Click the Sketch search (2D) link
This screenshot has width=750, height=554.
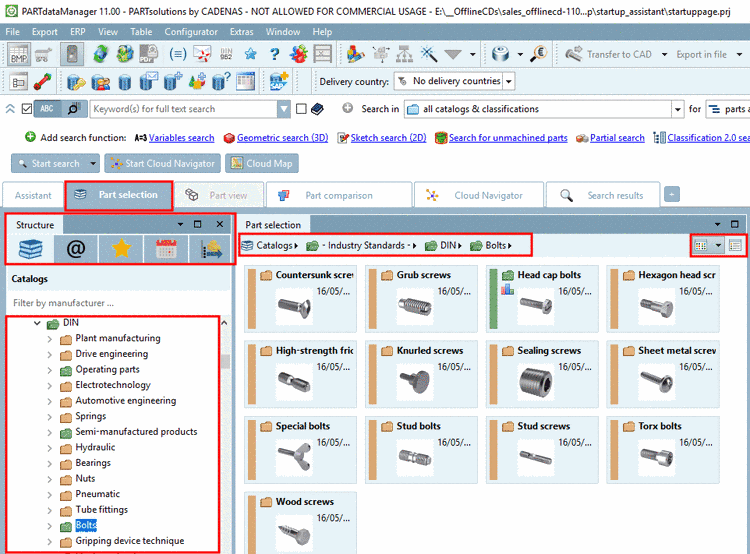388,138
